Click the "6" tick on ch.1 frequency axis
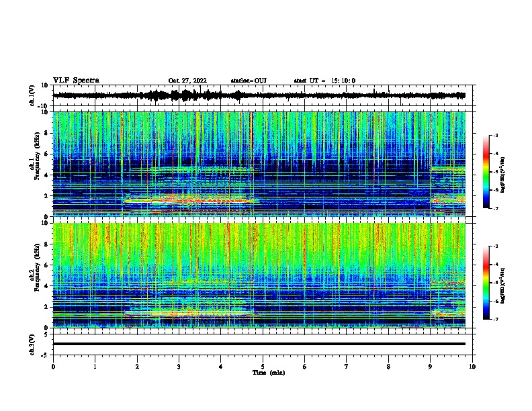532x411 pixels. pos(46,154)
